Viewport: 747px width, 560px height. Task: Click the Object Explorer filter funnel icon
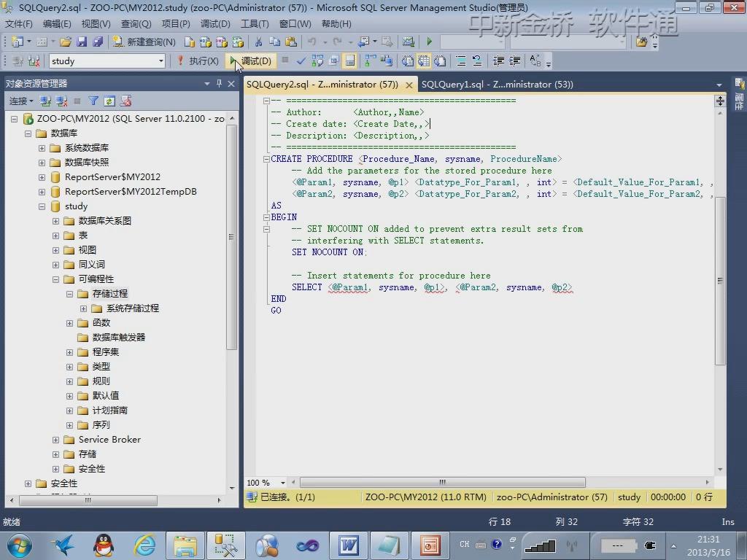click(x=93, y=101)
